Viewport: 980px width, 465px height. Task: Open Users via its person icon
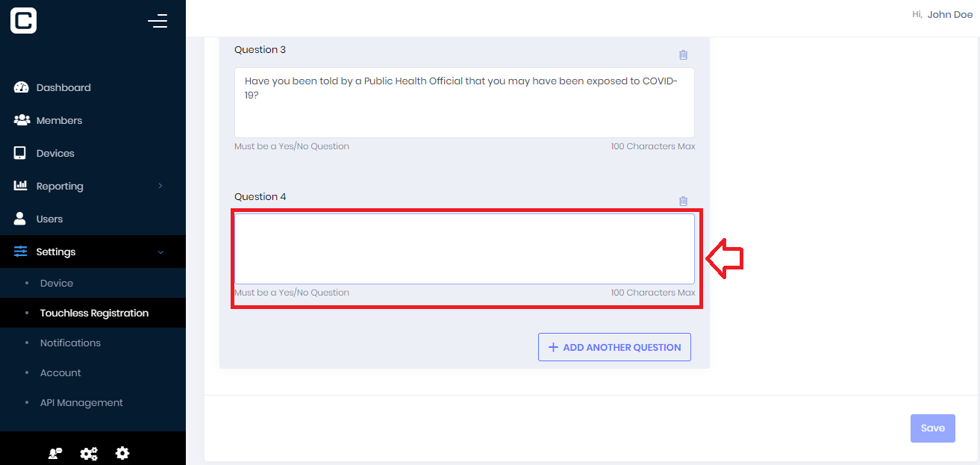[x=20, y=219]
